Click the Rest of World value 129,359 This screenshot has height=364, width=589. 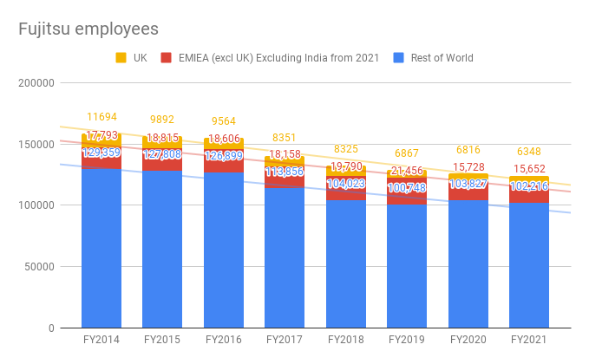click(x=101, y=153)
